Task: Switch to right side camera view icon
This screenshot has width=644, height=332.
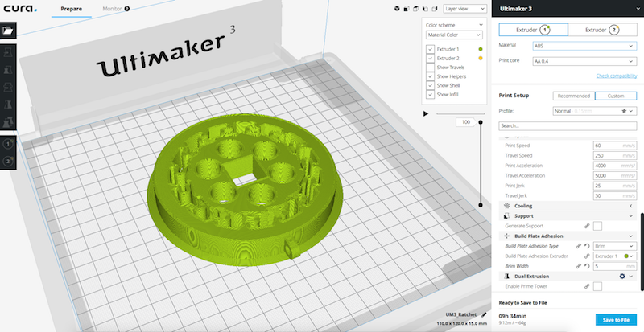Action: click(x=435, y=9)
